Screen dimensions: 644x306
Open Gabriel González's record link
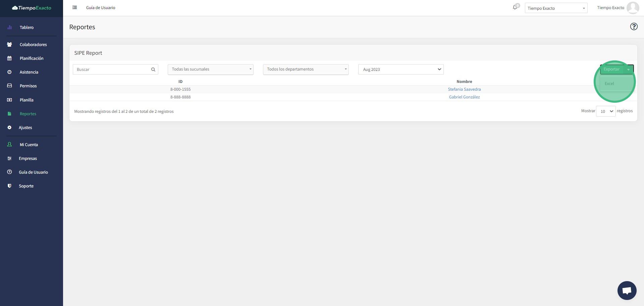click(x=464, y=97)
